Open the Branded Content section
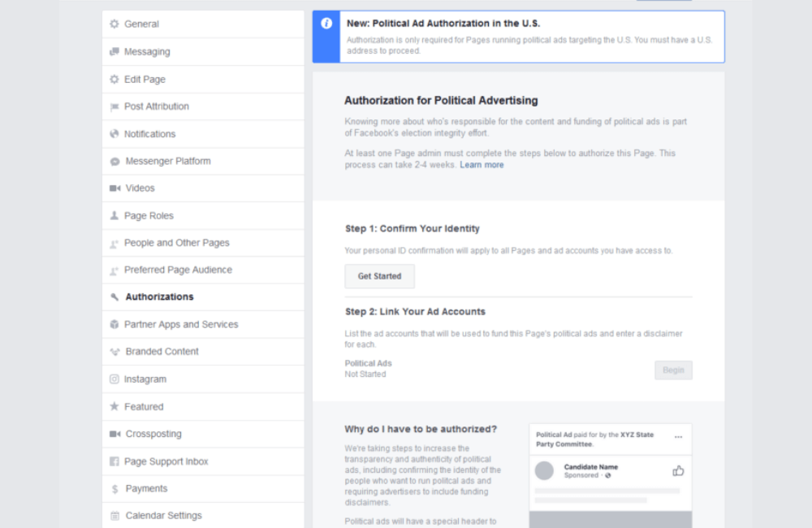812x528 pixels. click(161, 351)
